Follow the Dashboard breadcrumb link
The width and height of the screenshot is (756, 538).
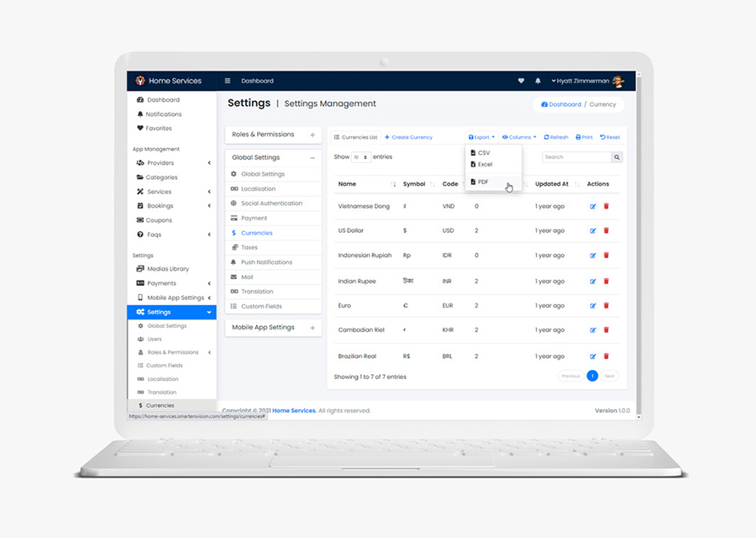(561, 104)
